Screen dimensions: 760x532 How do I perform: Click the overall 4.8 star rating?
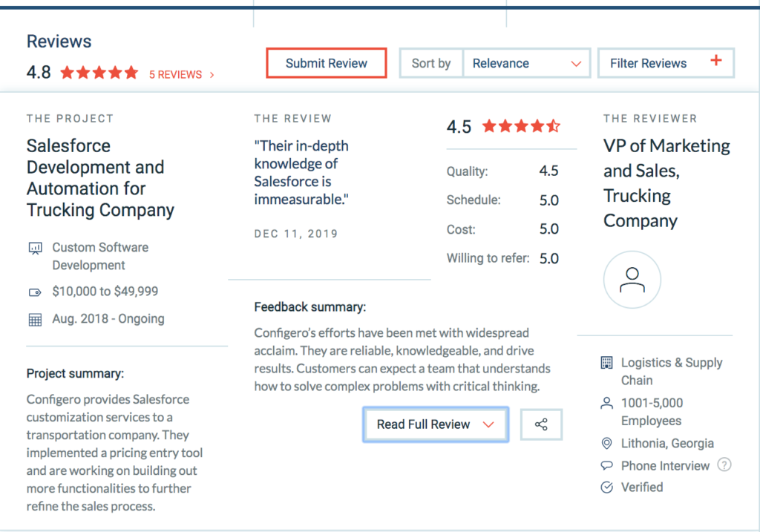click(x=99, y=73)
